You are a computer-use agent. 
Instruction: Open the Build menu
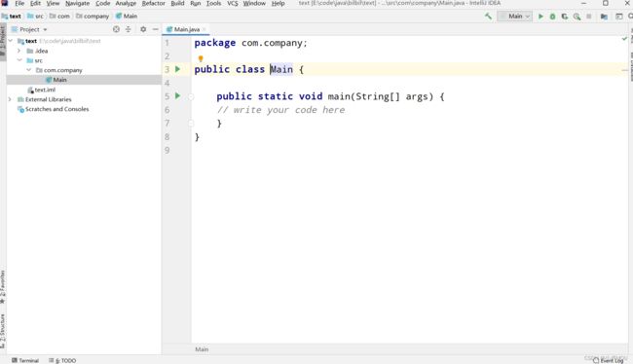(x=177, y=3)
